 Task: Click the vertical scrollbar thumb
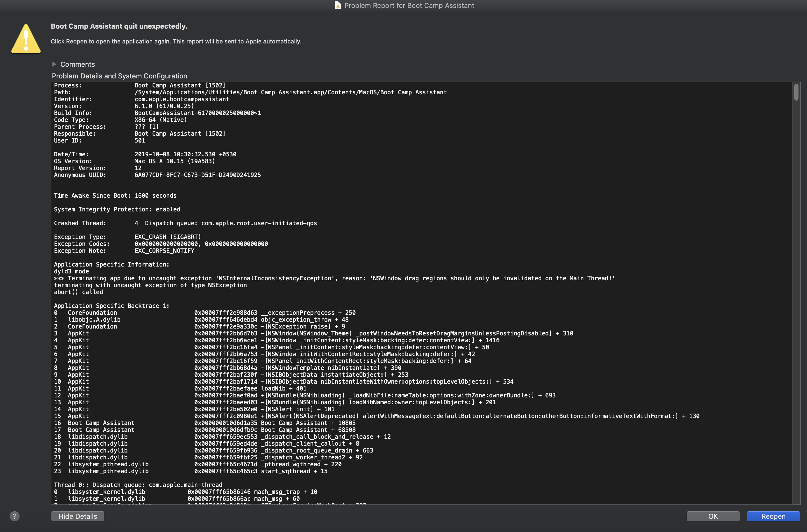[x=796, y=92]
